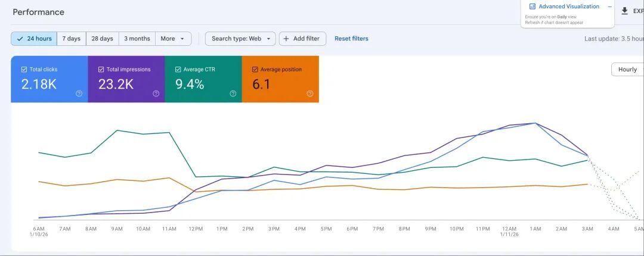Select the 28 days range tab
This screenshot has width=644, height=256.
click(x=103, y=39)
